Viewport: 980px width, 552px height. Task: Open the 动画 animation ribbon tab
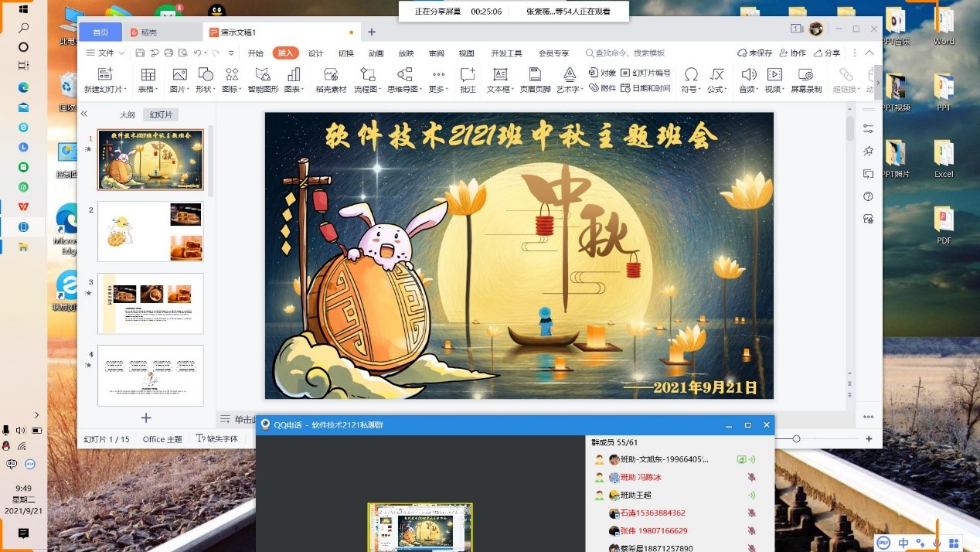(376, 53)
